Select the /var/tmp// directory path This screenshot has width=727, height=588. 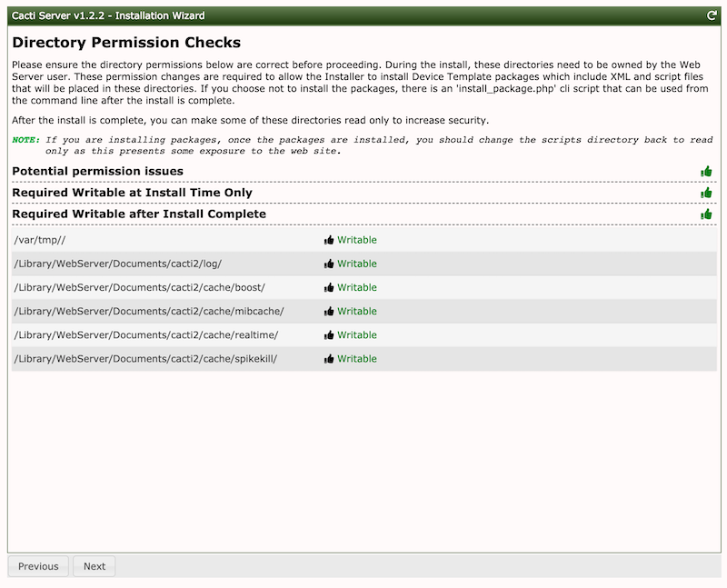[x=40, y=240]
